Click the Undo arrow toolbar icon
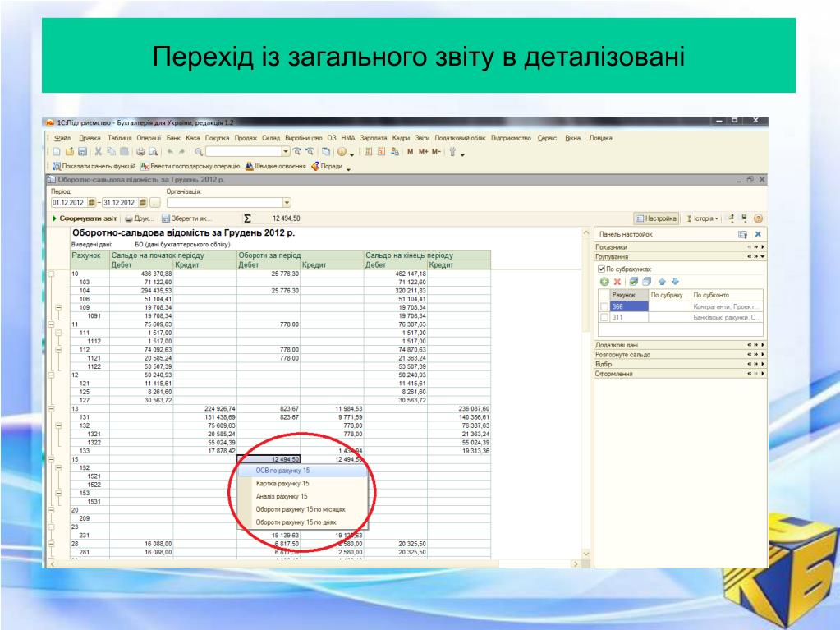The height and width of the screenshot is (630, 840). [170, 152]
